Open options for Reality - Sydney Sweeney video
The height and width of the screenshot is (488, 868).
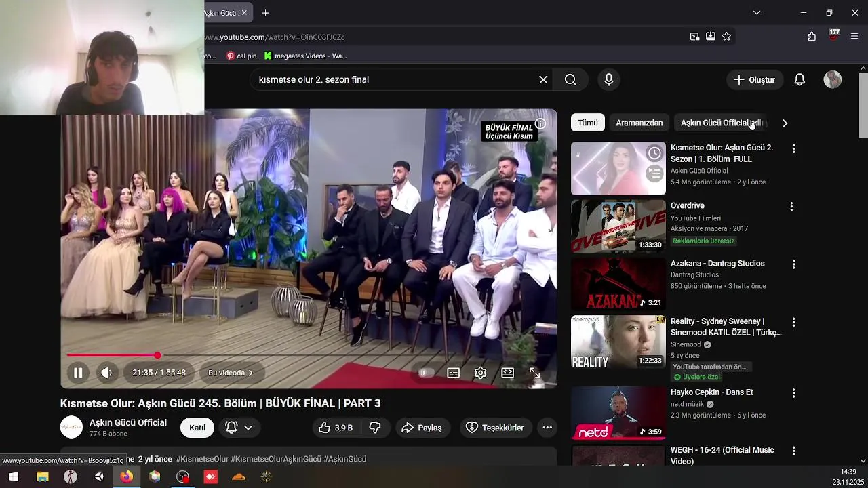pos(793,322)
